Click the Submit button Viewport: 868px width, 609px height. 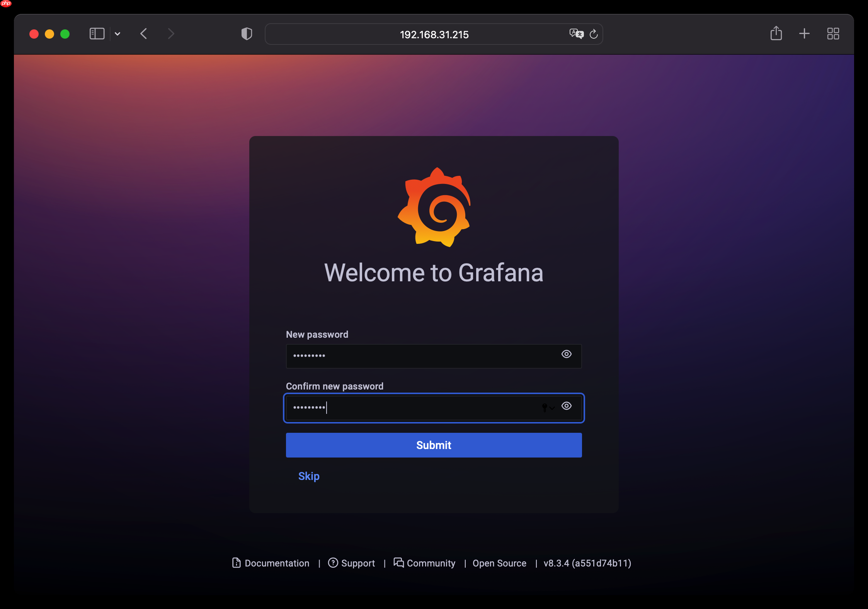click(434, 445)
